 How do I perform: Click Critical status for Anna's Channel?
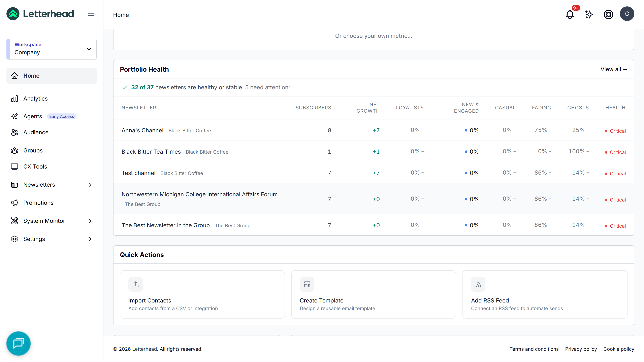615,131
